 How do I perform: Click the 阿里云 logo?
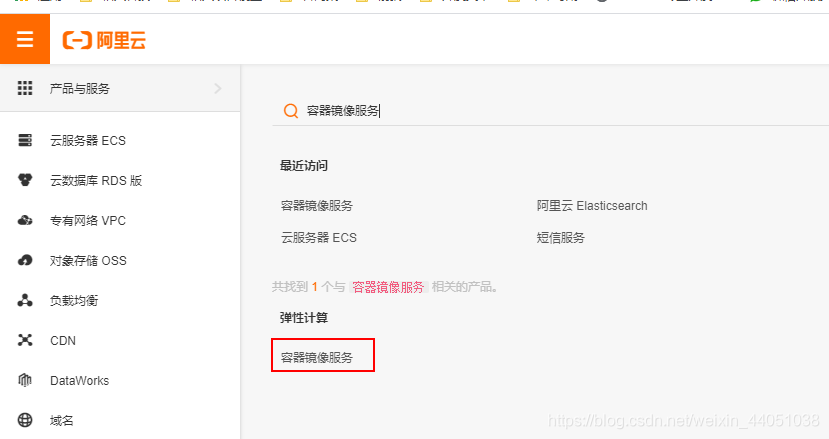point(104,40)
